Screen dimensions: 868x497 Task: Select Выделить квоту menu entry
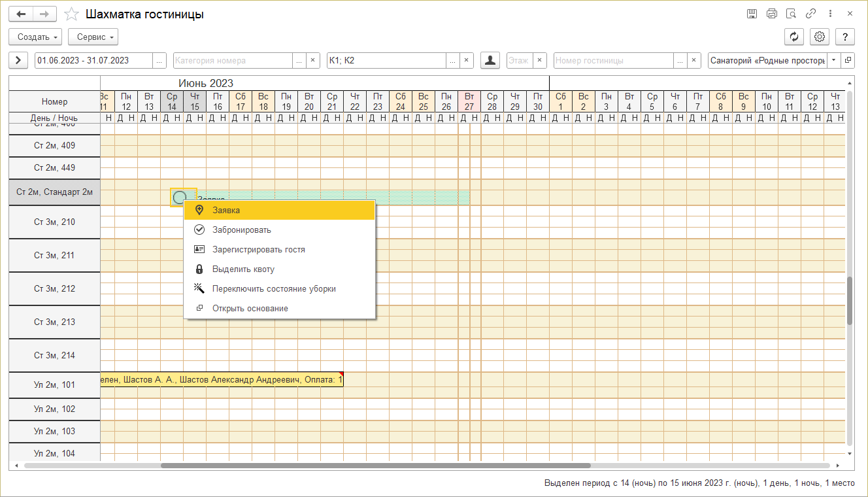click(x=243, y=269)
